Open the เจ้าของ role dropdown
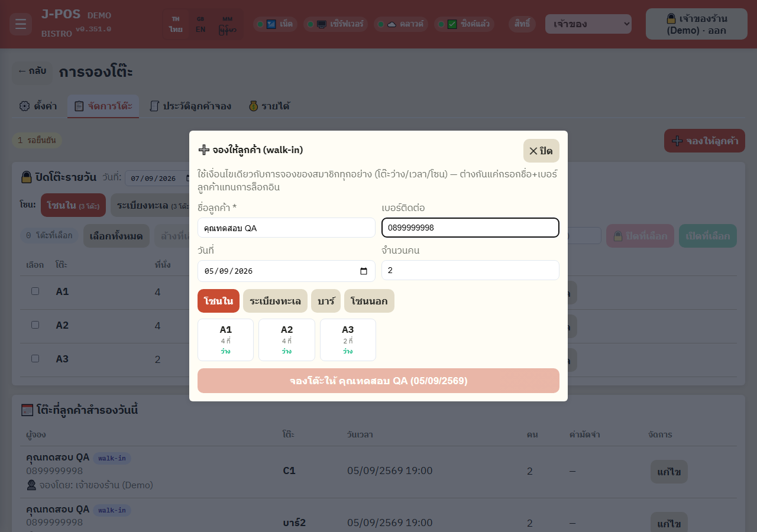The image size is (757, 532). pyautogui.click(x=588, y=24)
